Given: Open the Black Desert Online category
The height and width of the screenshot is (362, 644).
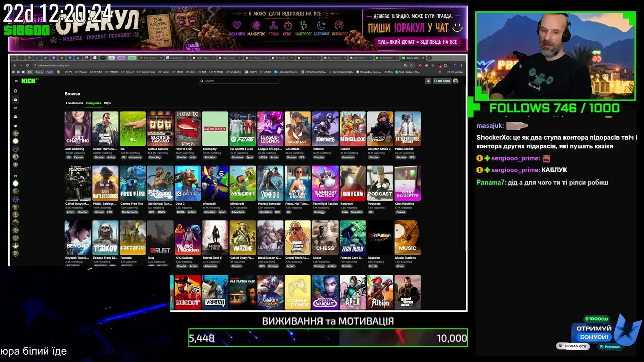Looking at the screenshot, I should tap(270, 238).
